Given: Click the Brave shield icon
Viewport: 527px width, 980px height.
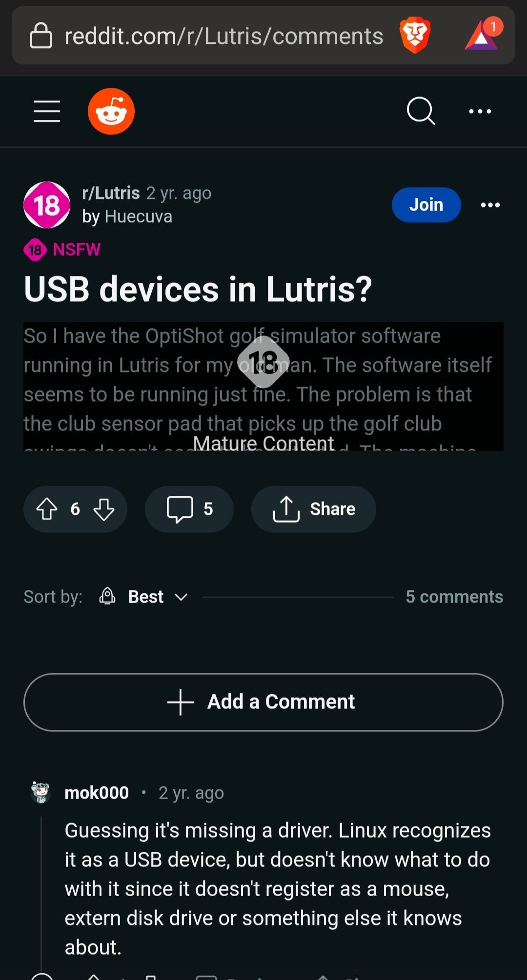Looking at the screenshot, I should 415,35.
